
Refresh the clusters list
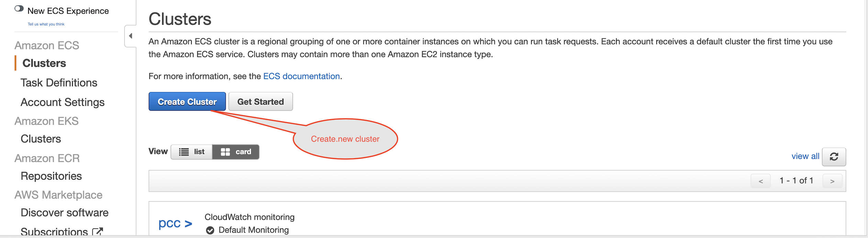point(834,156)
